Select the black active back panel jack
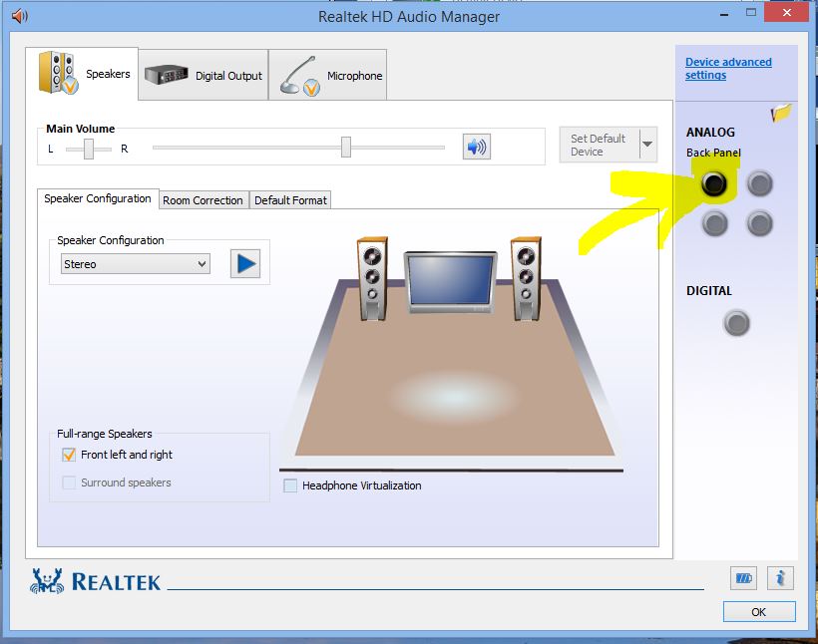Viewport: 818px width, 644px height. pyautogui.click(x=713, y=183)
